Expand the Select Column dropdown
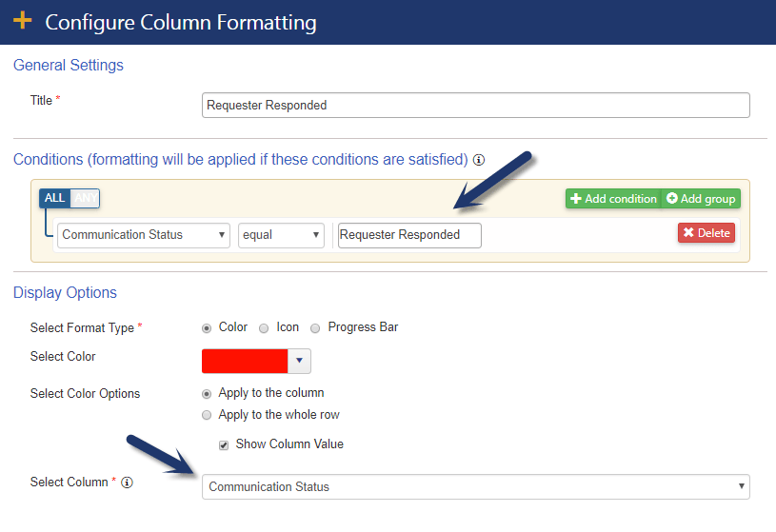The height and width of the screenshot is (532, 776). tap(475, 487)
